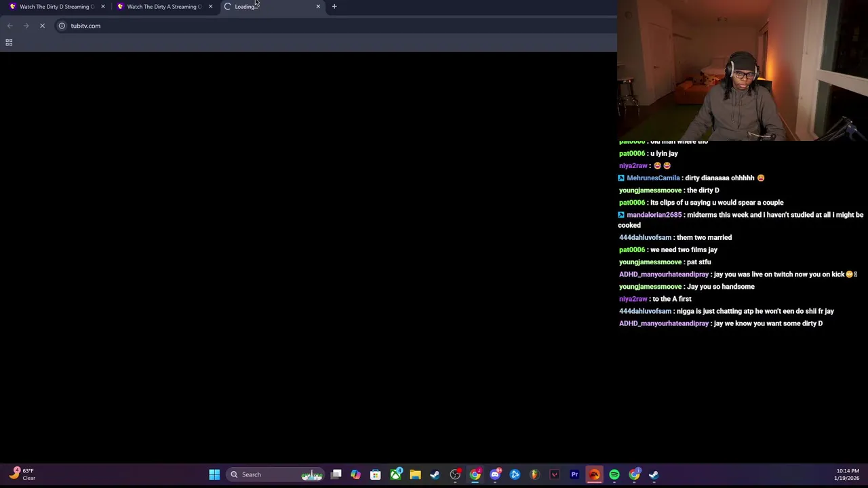
Task: Click message 'Jay you so handsome'
Action: pyautogui.click(x=721, y=287)
